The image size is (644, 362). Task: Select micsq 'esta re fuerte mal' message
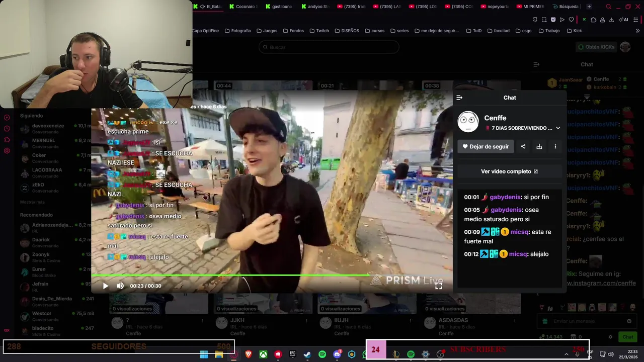coord(508,236)
